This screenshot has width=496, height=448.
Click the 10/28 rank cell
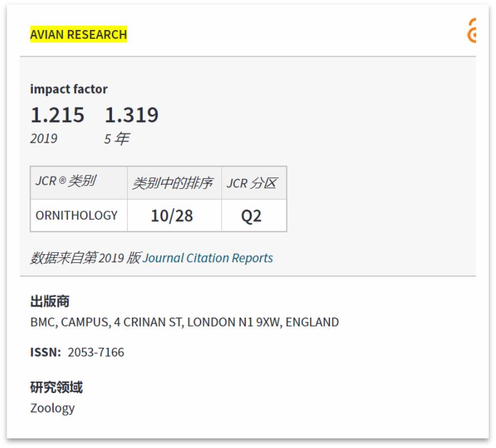pyautogui.click(x=174, y=216)
